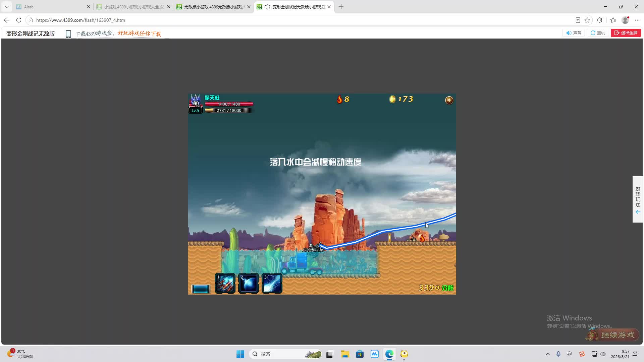Open the reader view icon
The height and width of the screenshot is (362, 644).
578,20
